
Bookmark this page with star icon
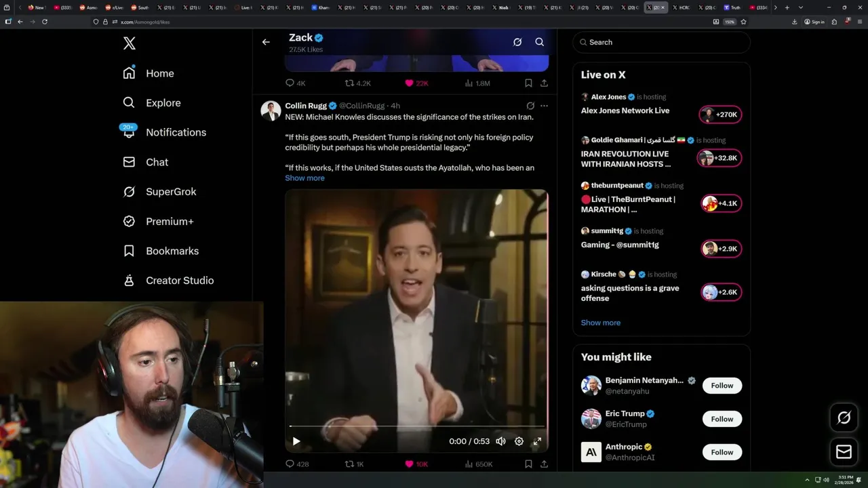(x=743, y=22)
